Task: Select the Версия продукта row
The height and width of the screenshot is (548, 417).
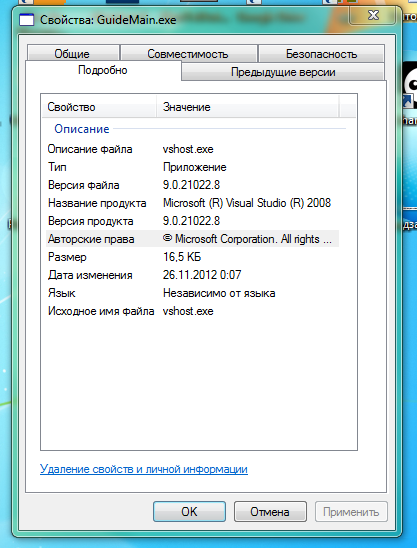Action: click(193, 221)
